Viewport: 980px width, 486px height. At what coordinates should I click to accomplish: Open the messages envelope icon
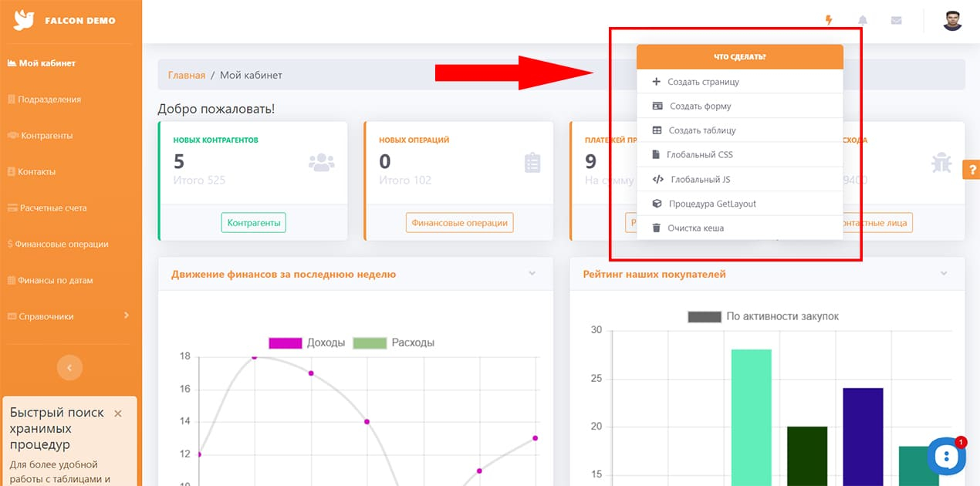coord(896,20)
